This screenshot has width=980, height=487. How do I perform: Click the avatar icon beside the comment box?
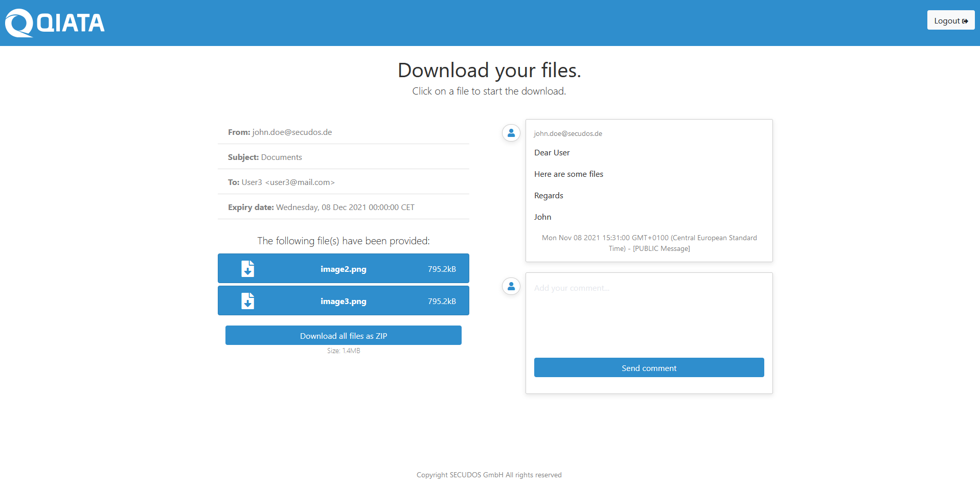coord(511,286)
